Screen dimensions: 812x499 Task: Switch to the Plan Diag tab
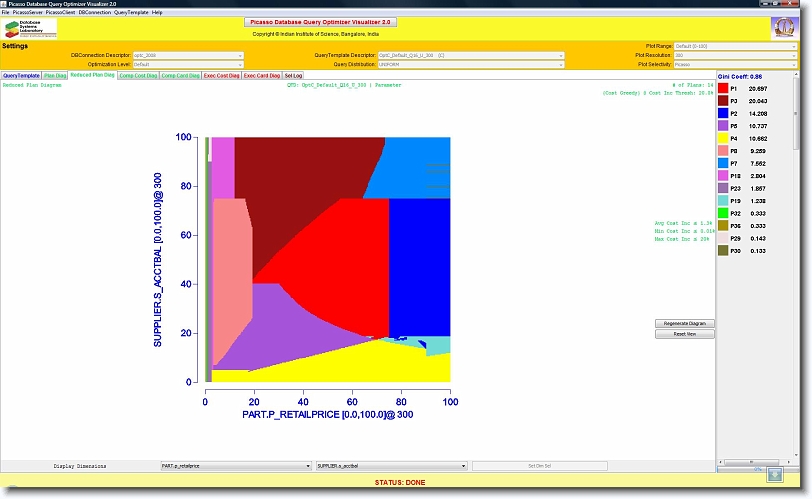click(x=55, y=75)
